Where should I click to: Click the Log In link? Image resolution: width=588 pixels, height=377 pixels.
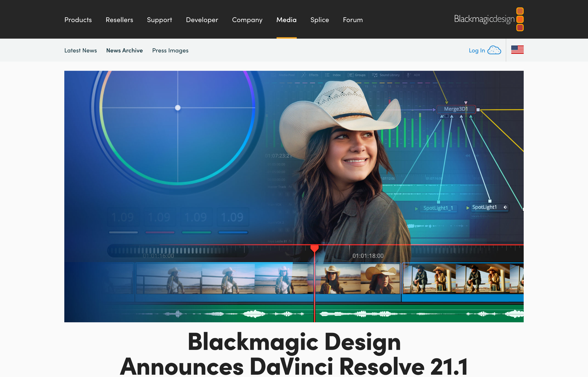pos(477,50)
